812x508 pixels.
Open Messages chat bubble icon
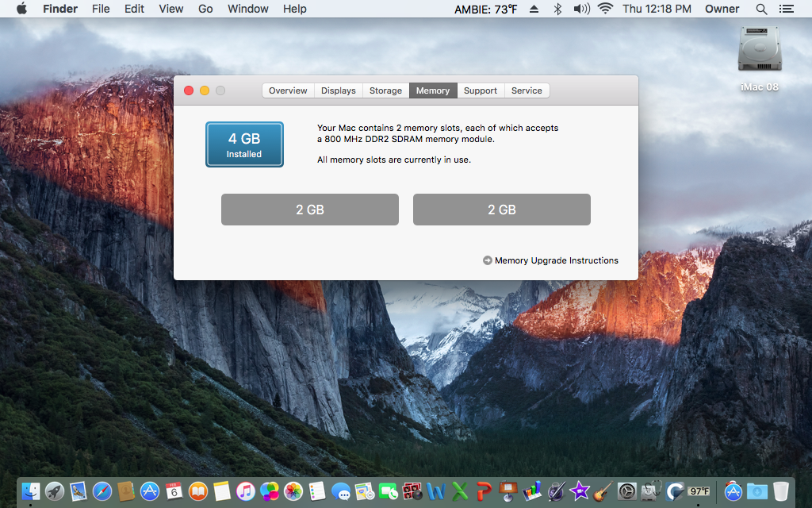point(341,491)
